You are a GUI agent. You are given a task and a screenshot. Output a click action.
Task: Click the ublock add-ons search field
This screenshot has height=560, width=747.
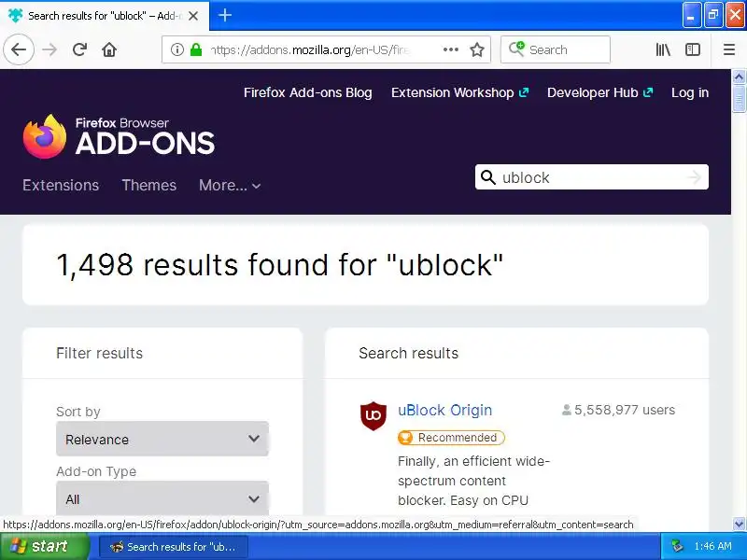tap(591, 177)
